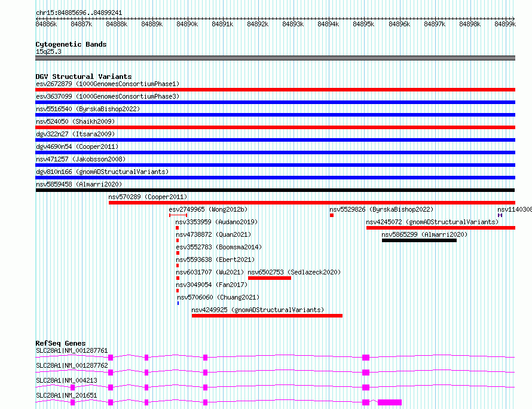Open nsv4245072 gnomADStructuralVariants label

coord(433,222)
